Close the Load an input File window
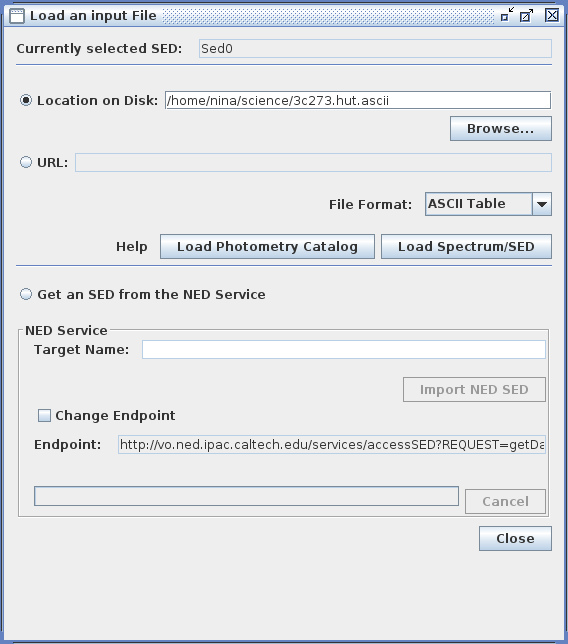This screenshot has width=568, height=644. click(x=552, y=15)
